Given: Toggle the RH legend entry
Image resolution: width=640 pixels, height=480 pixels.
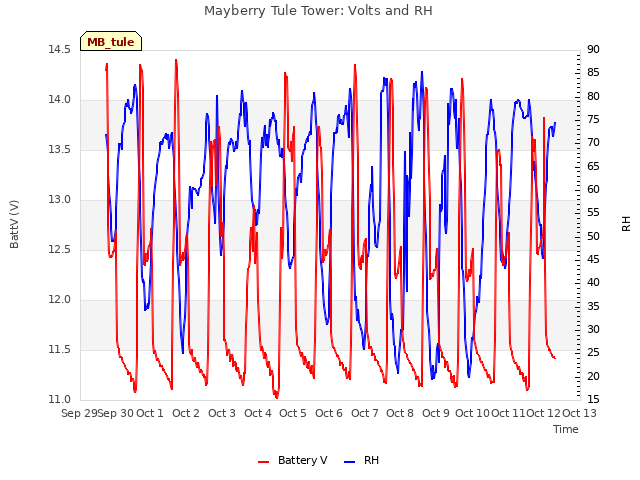Looking at the screenshot, I should point(362,460).
